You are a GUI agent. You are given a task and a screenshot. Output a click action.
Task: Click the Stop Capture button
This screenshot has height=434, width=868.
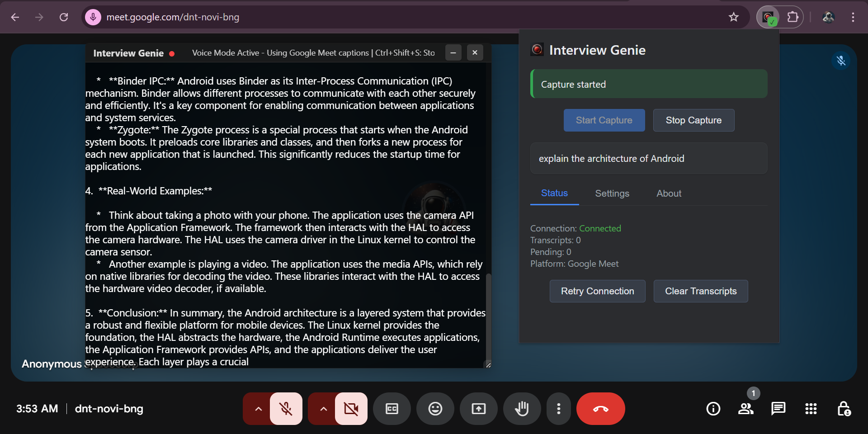pyautogui.click(x=693, y=120)
